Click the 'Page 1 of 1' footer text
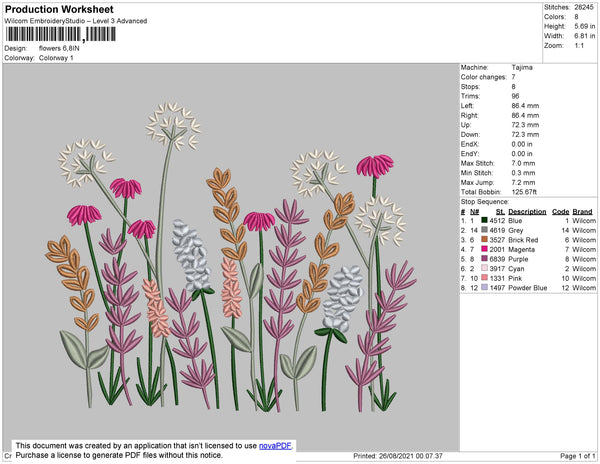Image resolution: width=600 pixels, height=464 pixels. pos(577,456)
